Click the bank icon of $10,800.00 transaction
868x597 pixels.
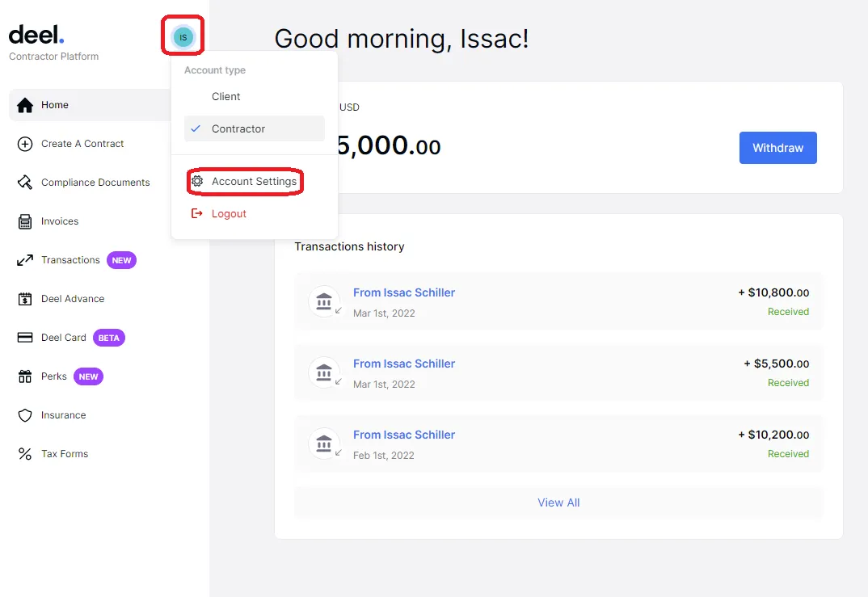click(x=324, y=301)
